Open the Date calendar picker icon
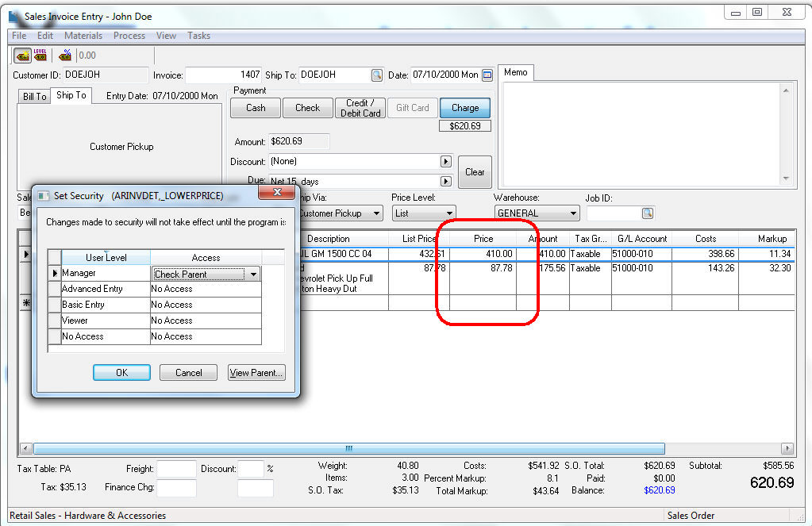The image size is (812, 526). click(487, 75)
